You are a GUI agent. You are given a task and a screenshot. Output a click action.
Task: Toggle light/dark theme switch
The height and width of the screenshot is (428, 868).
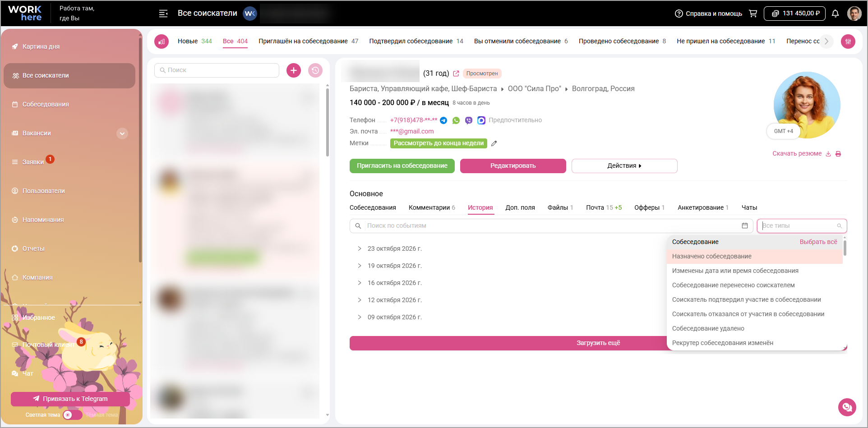pyautogui.click(x=72, y=415)
